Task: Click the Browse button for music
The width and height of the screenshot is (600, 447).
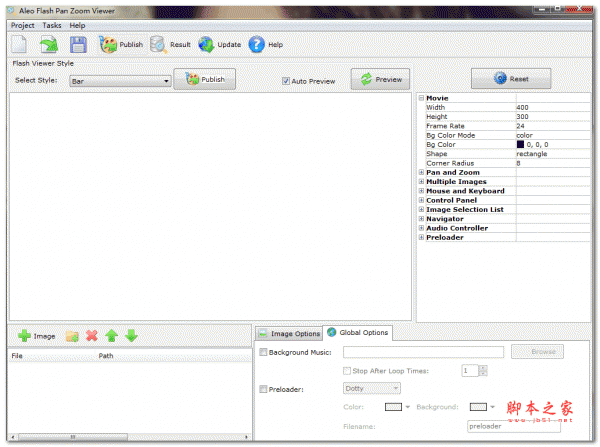Action: pos(537,351)
